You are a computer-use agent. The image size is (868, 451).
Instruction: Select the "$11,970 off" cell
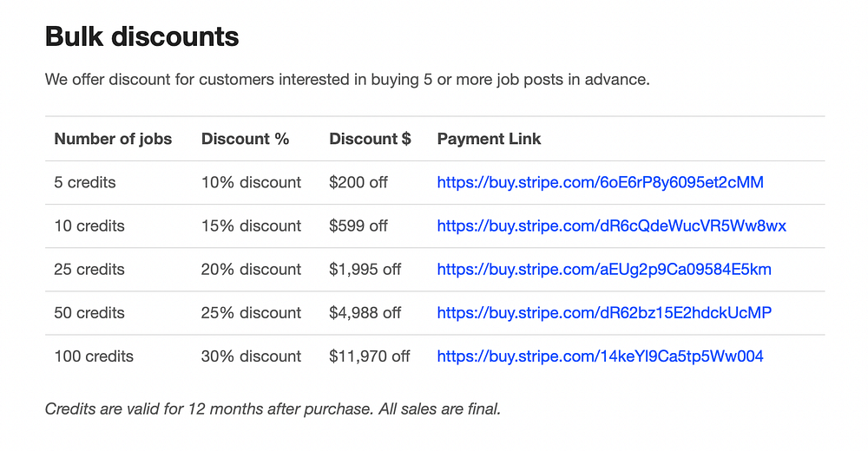pos(370,356)
